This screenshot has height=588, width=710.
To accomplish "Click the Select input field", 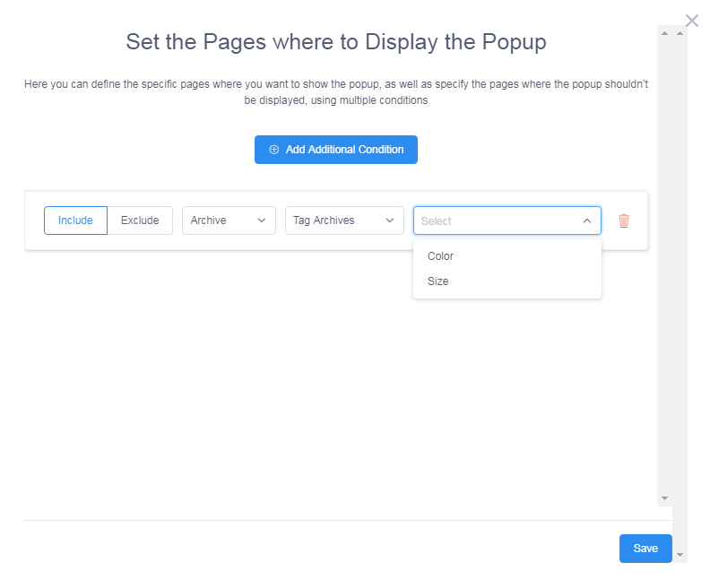I will [x=507, y=220].
